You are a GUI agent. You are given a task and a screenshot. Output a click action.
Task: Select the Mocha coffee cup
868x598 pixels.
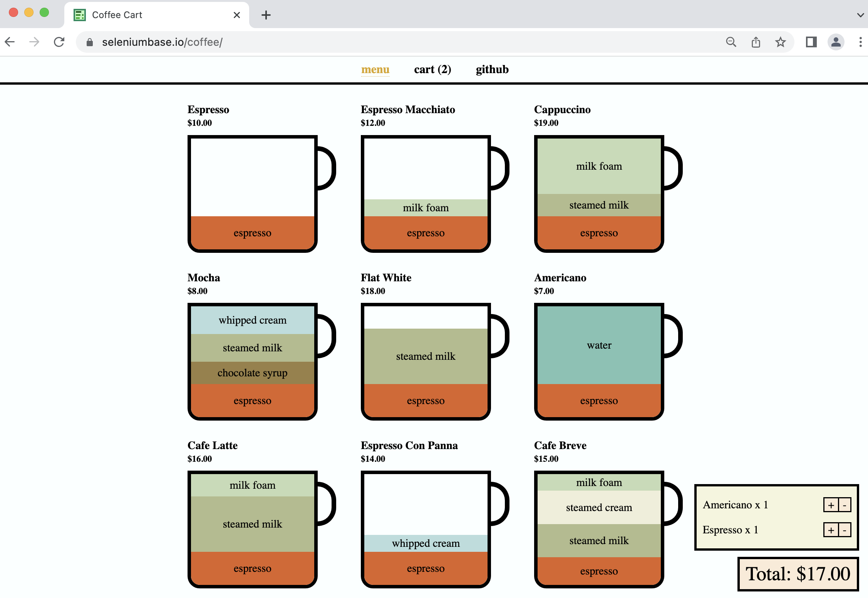click(x=252, y=361)
